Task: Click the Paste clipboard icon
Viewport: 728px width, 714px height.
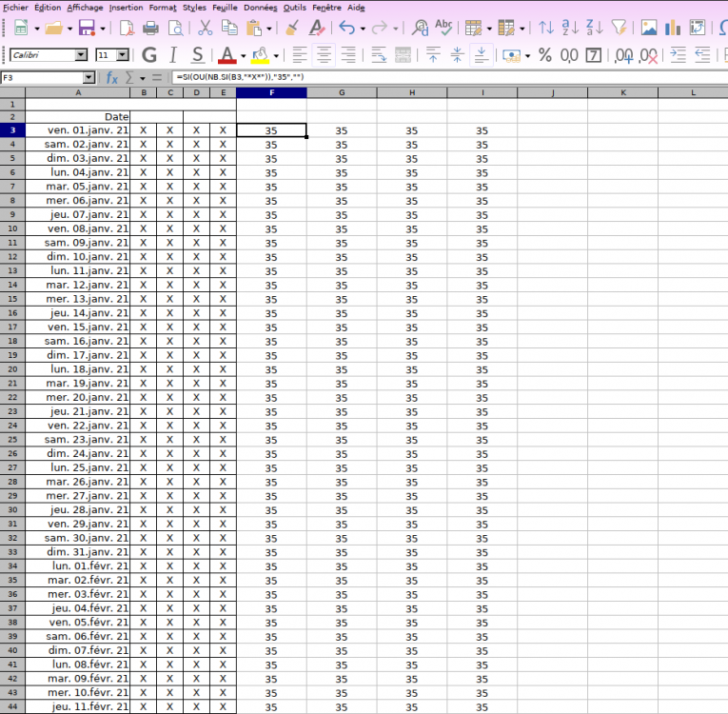Action: pos(254,29)
